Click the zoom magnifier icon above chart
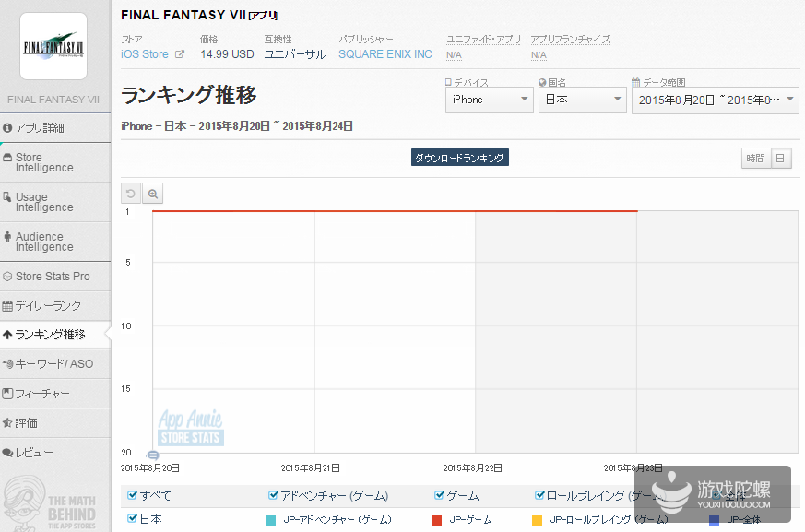 coord(153,194)
